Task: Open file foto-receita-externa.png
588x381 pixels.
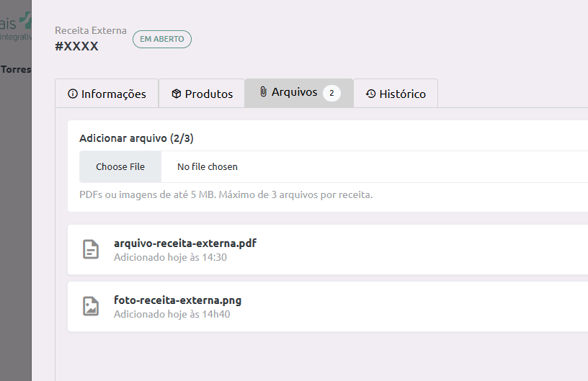Action: coord(178,300)
